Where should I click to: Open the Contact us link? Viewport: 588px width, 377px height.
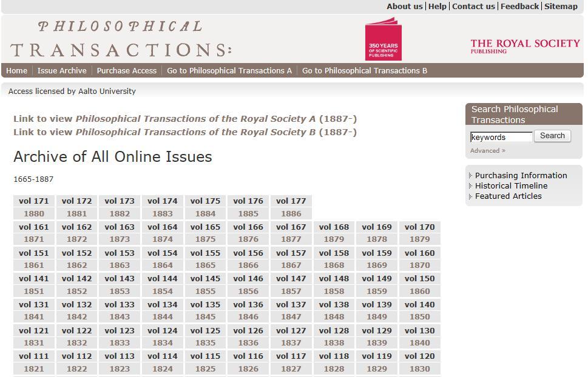tap(473, 7)
